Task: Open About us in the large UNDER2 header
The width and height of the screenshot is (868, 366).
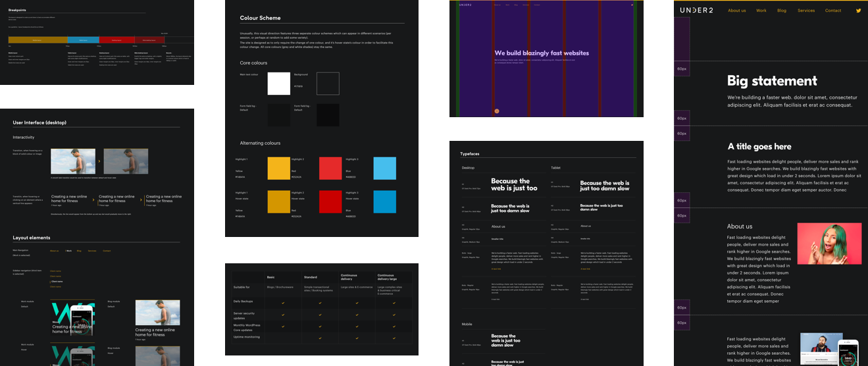Action: click(737, 11)
